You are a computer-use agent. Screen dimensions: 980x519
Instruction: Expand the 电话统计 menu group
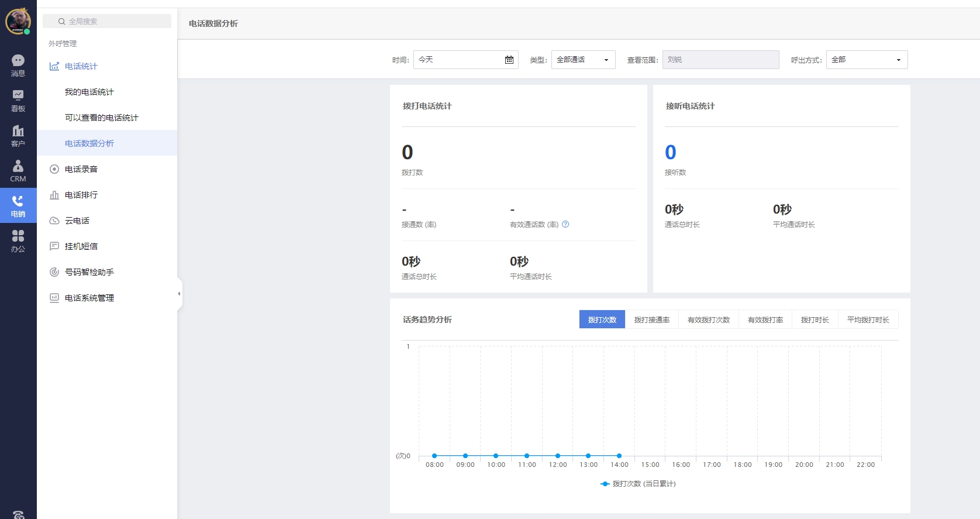point(107,66)
